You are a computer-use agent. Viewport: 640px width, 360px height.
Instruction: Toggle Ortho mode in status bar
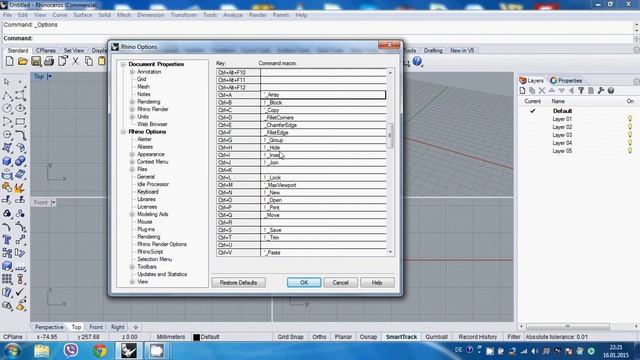pos(319,337)
